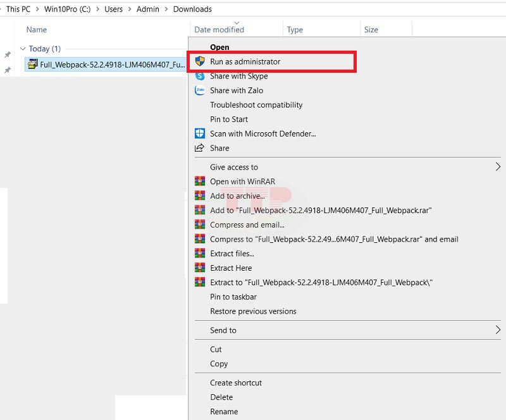Click the shield icon beside Run as administrator
This screenshot has height=420, width=506.
pos(200,61)
